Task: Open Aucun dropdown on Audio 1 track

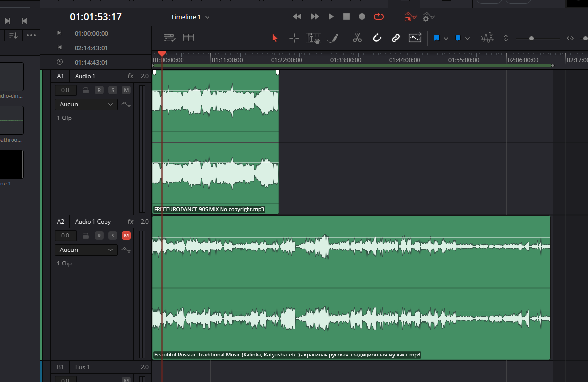Action: [x=86, y=105]
